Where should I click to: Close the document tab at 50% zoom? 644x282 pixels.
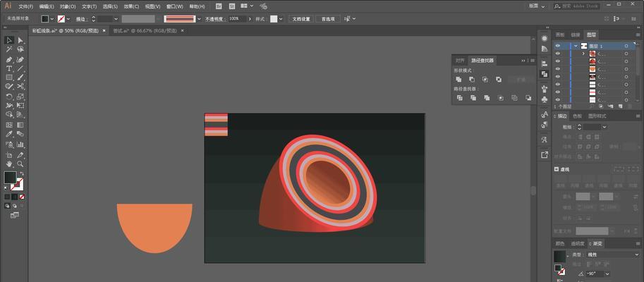coord(104,30)
